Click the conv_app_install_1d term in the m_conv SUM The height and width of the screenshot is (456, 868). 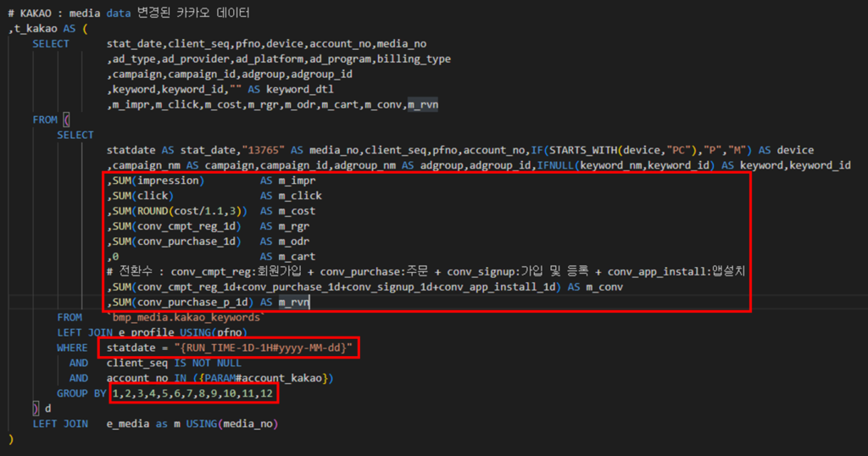500,286
